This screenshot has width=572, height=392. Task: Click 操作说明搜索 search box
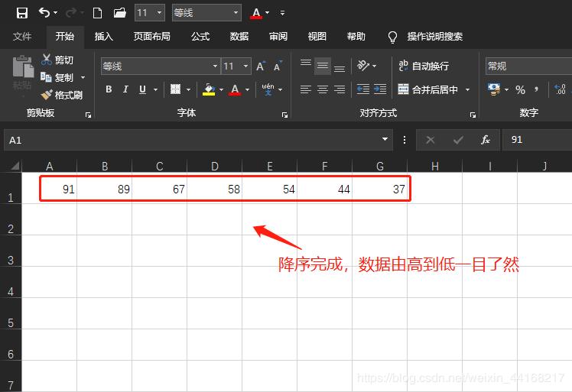(x=435, y=37)
